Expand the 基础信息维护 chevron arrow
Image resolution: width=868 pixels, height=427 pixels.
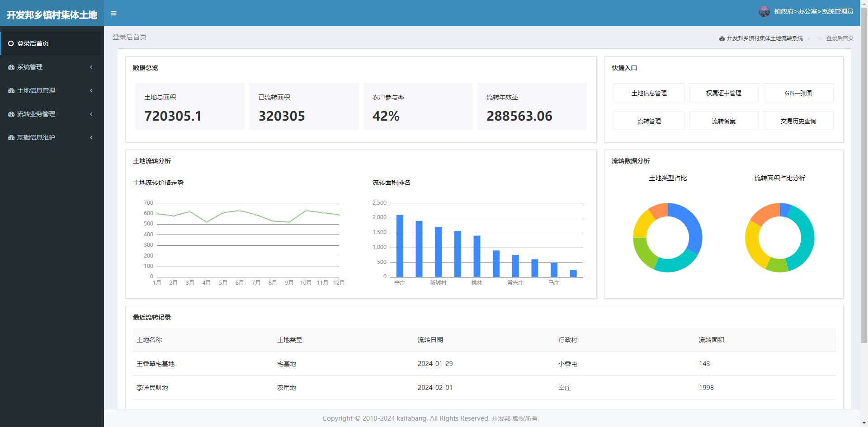(x=91, y=137)
